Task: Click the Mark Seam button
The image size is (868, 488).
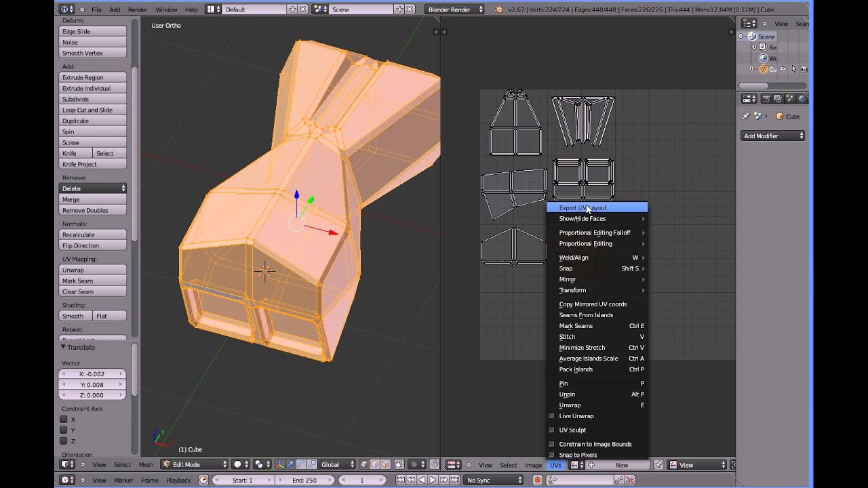Action: pyautogui.click(x=93, y=281)
